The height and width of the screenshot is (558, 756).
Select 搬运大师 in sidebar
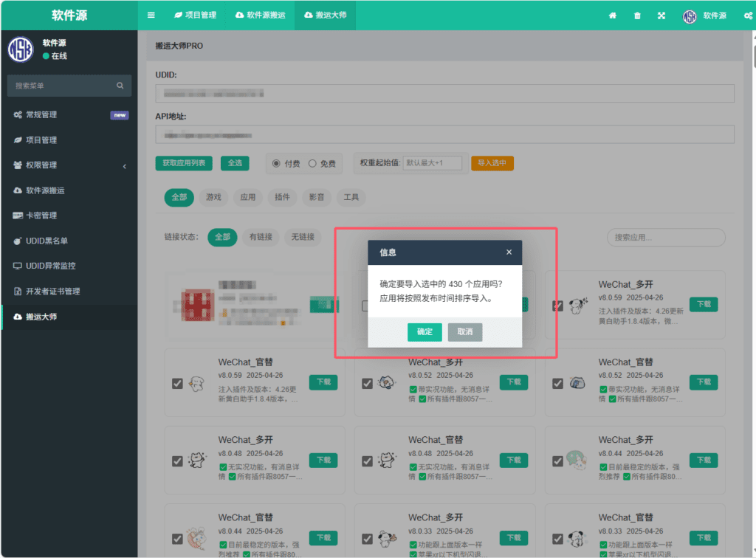pos(69,317)
